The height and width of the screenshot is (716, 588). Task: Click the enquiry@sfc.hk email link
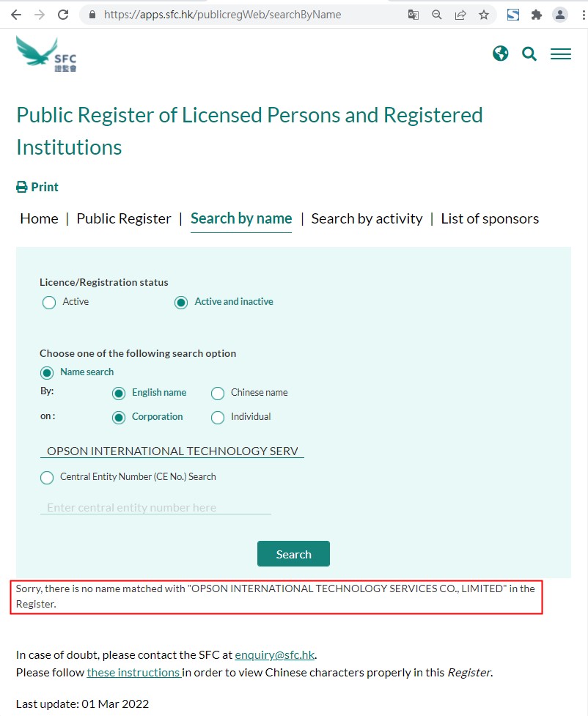click(x=274, y=654)
